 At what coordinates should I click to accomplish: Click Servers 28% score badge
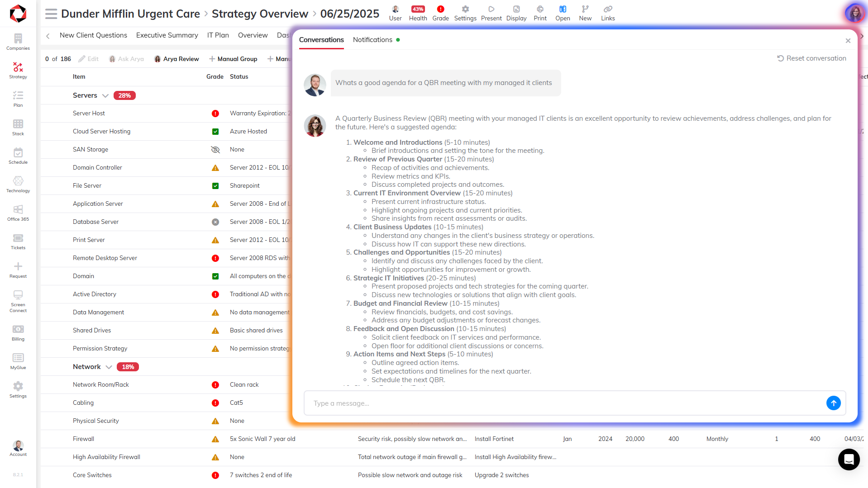coord(124,96)
